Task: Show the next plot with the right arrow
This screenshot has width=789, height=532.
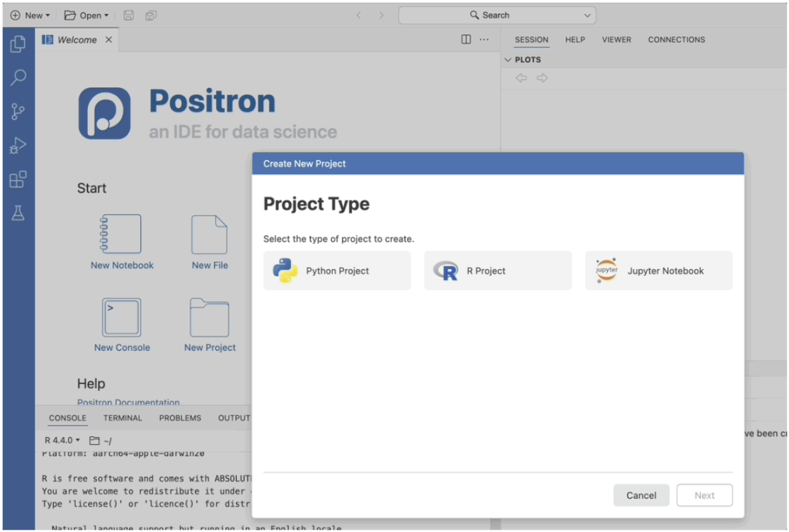Action: (x=542, y=78)
